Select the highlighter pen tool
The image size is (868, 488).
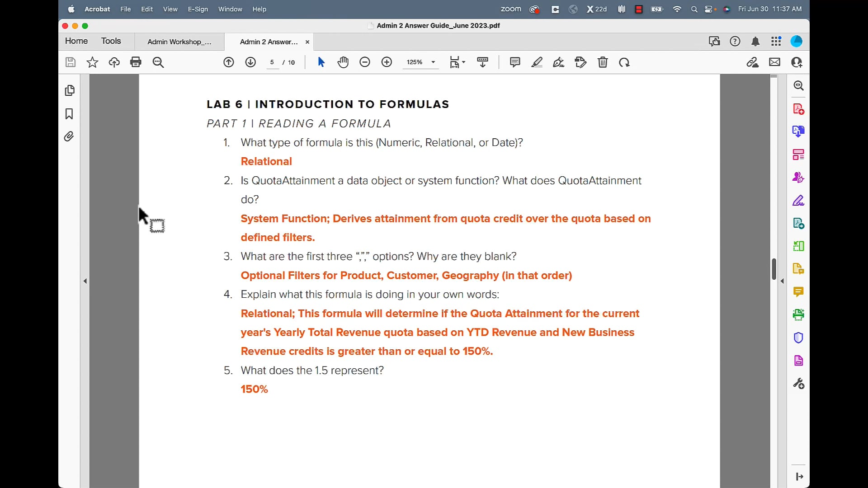coord(537,62)
